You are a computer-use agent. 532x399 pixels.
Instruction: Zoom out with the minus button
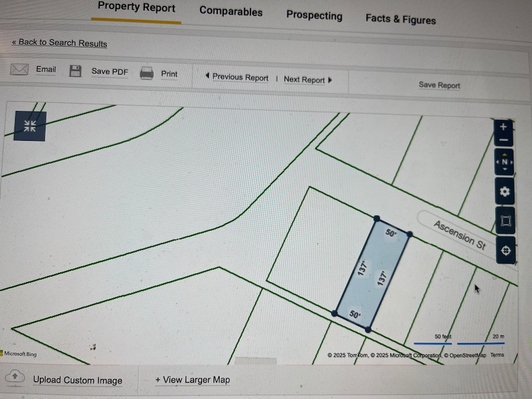click(x=503, y=141)
